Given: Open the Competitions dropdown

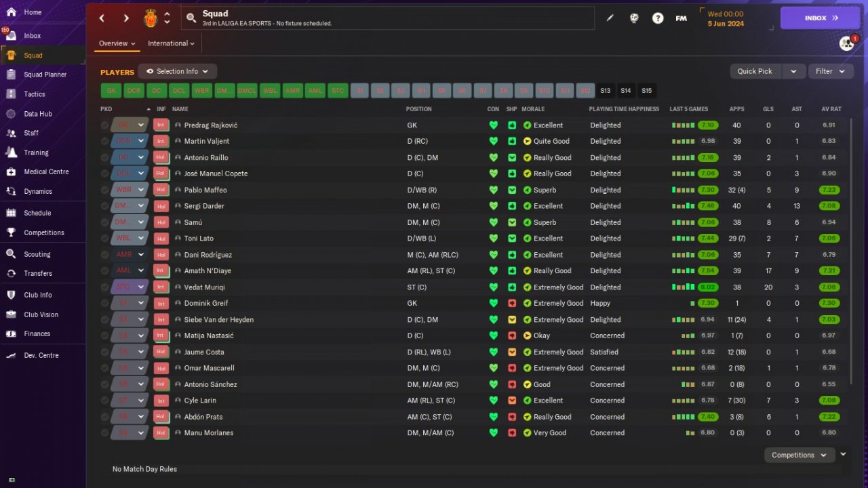Looking at the screenshot, I should coord(799,455).
